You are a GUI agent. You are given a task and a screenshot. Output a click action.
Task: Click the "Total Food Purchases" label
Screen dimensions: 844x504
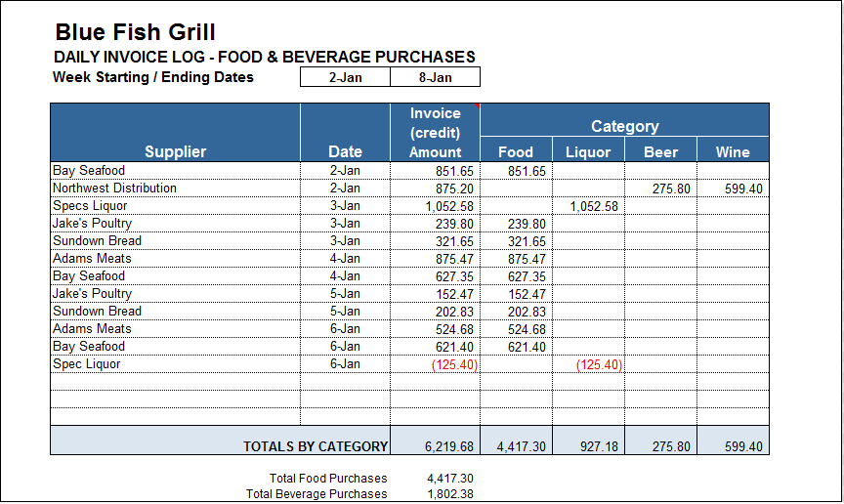(328, 479)
